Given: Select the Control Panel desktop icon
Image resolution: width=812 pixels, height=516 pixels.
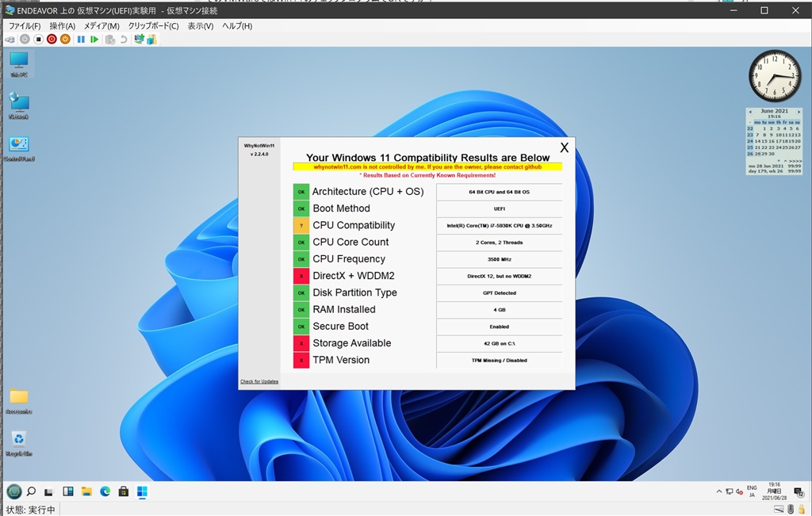Looking at the screenshot, I should [x=19, y=148].
